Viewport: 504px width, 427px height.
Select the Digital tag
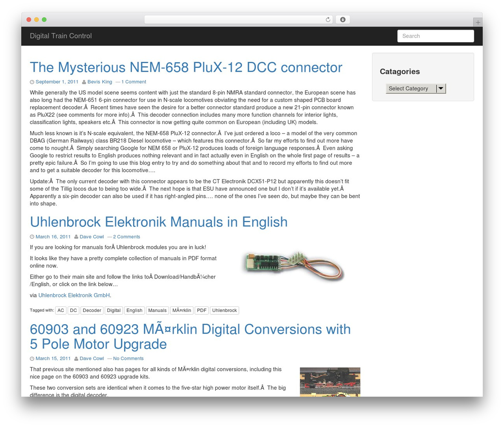pyautogui.click(x=114, y=310)
